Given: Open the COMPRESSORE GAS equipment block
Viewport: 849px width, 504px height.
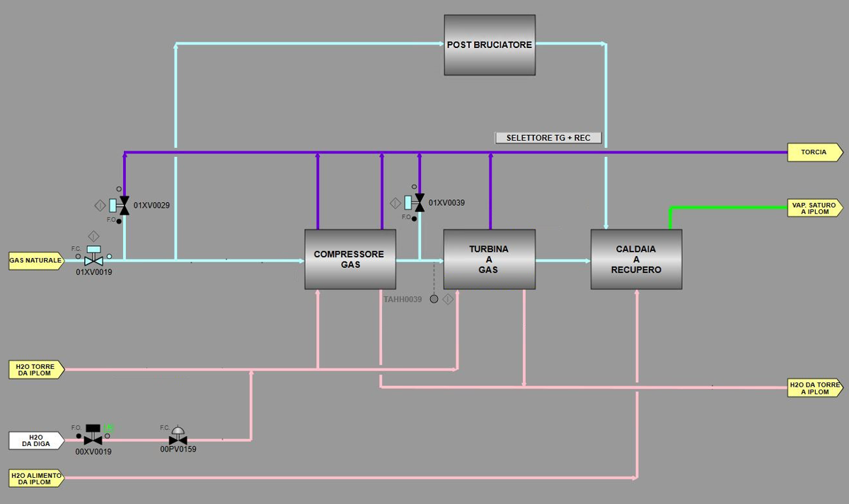Looking at the screenshot, I should pyautogui.click(x=350, y=259).
